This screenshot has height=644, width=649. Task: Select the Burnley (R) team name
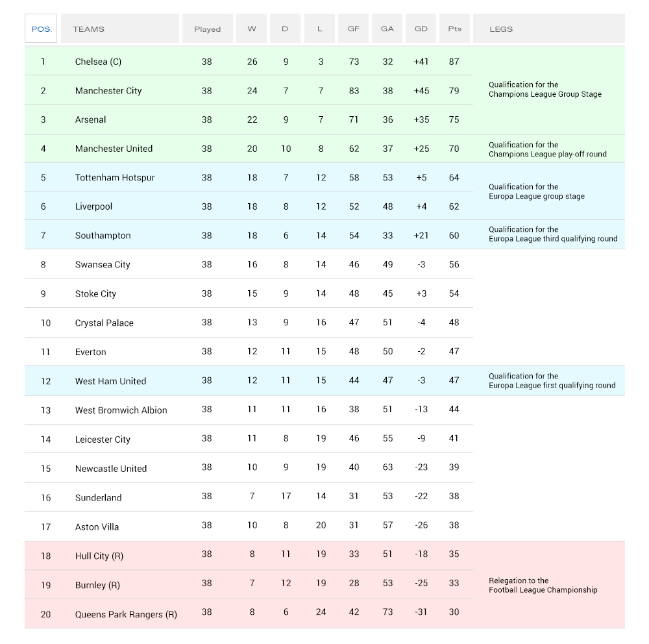[97, 585]
